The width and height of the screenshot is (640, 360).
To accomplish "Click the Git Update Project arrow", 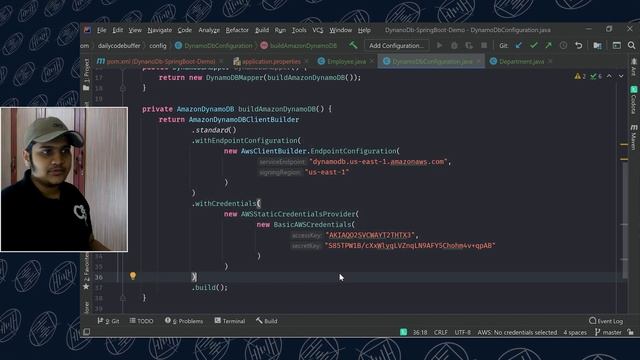I will [518, 45].
